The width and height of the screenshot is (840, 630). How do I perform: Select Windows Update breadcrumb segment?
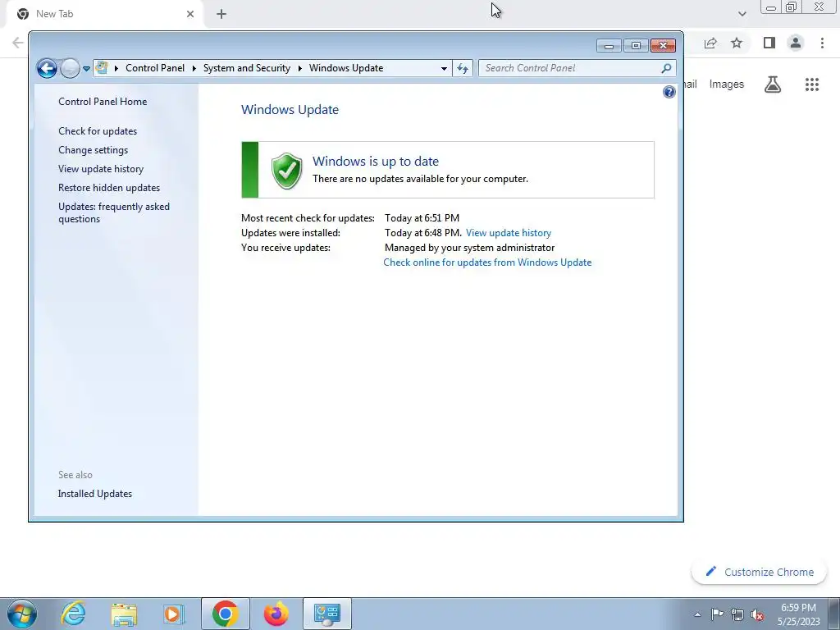[346, 68]
